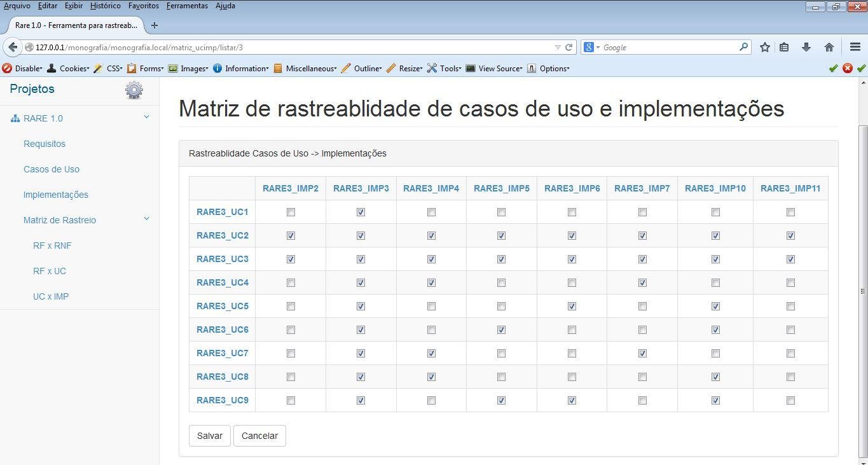The width and height of the screenshot is (868, 465).
Task: Open the bookmarks list icon
Action: [784, 47]
